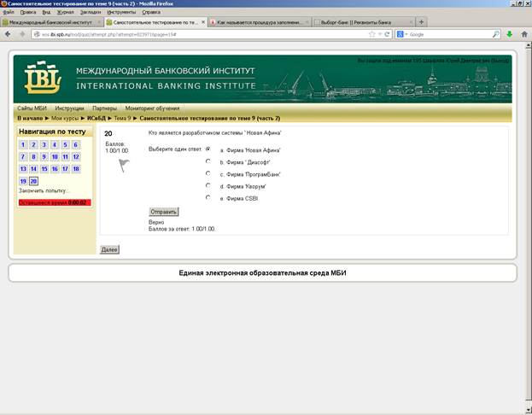This screenshot has height=415, width=532.
Task: Click Мои курсы breadcrumb link
Action: (x=65, y=118)
